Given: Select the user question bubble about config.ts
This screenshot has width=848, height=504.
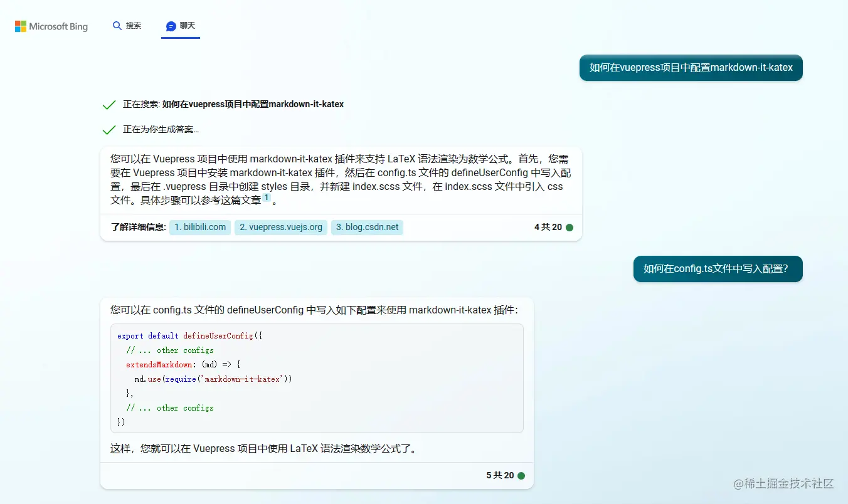Looking at the screenshot, I should (x=718, y=268).
